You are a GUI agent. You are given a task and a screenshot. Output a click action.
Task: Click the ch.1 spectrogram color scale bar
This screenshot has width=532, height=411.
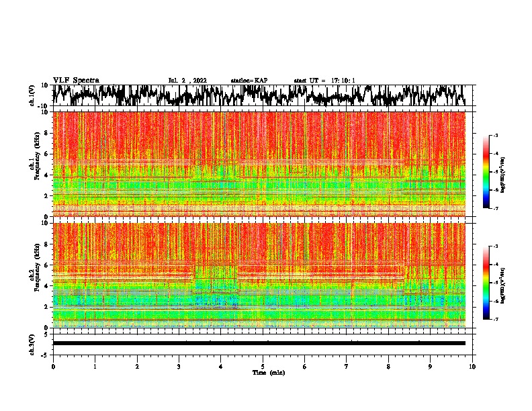(486, 172)
